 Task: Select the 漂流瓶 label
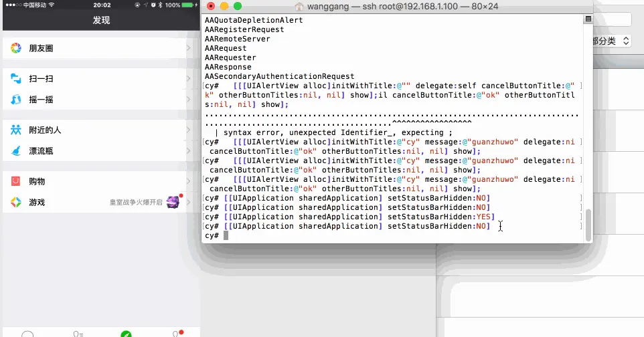(41, 151)
